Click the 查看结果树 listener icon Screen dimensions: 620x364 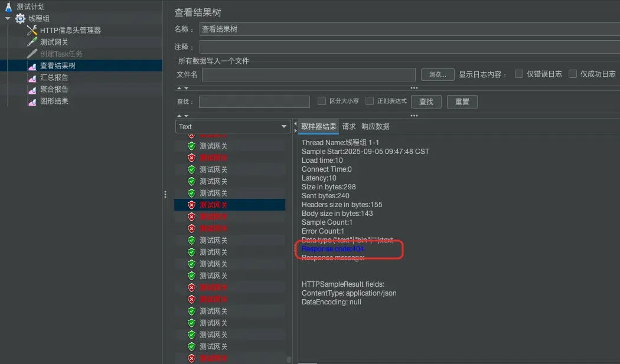[32, 66]
